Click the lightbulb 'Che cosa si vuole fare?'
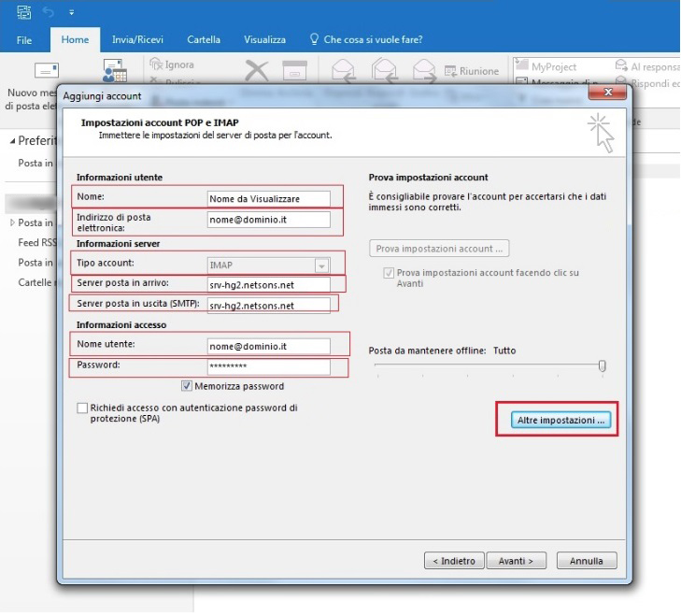681x616 pixels. [315, 40]
